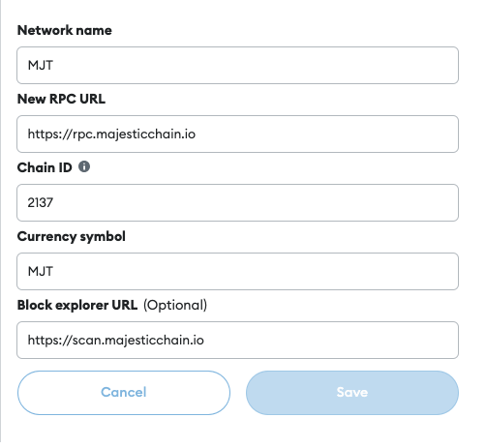Click the vertical divider line at the panel's left edge

pos(1,221)
